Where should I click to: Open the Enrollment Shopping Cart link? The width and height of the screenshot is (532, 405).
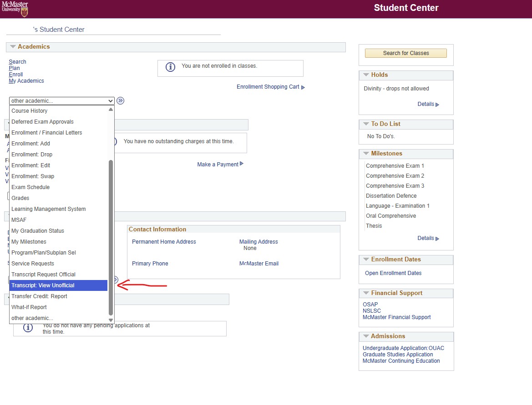point(268,87)
